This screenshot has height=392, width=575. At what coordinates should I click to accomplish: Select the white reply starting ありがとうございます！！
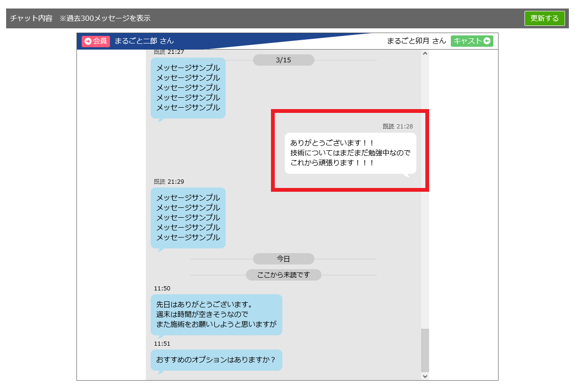tap(350, 153)
